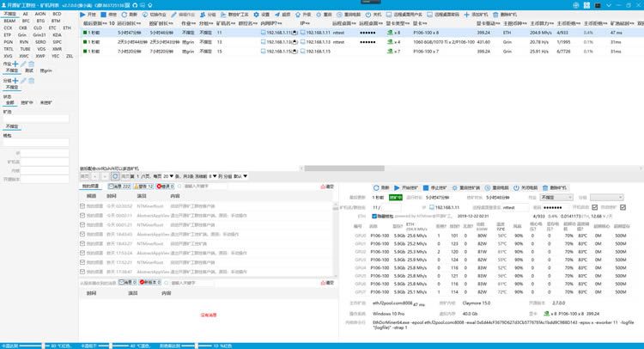Click the blue play icon to start mining
The width and height of the screenshot is (644, 349).
[83, 15]
